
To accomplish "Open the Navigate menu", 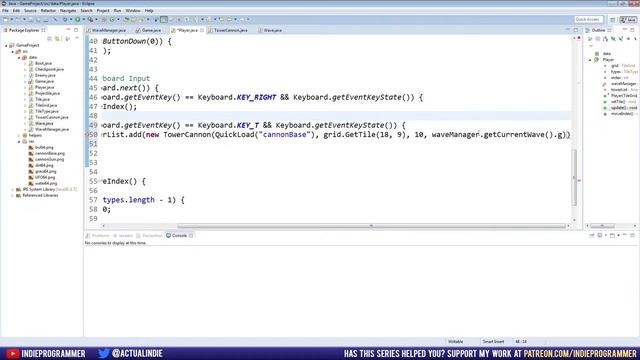I will coord(68,11).
